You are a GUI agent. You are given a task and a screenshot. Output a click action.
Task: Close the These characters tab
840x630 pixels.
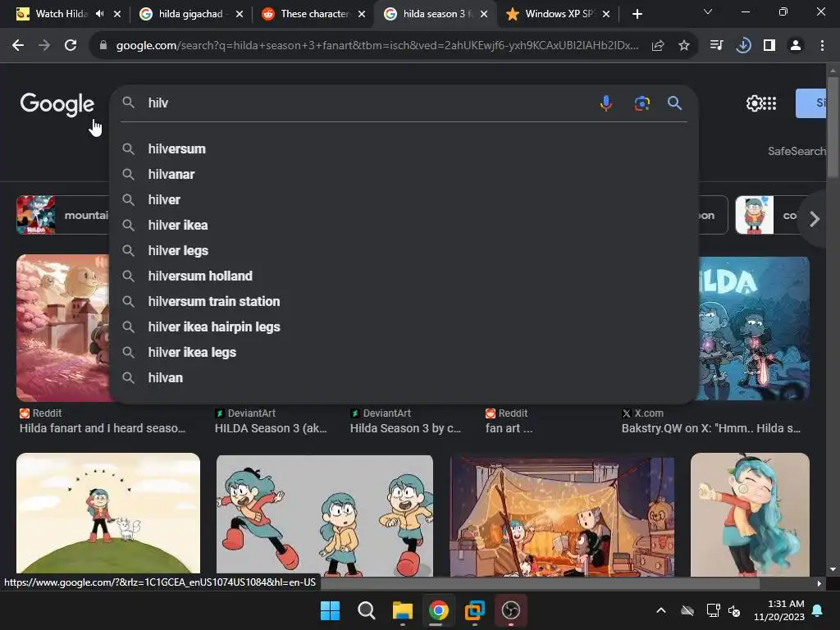coord(362,14)
